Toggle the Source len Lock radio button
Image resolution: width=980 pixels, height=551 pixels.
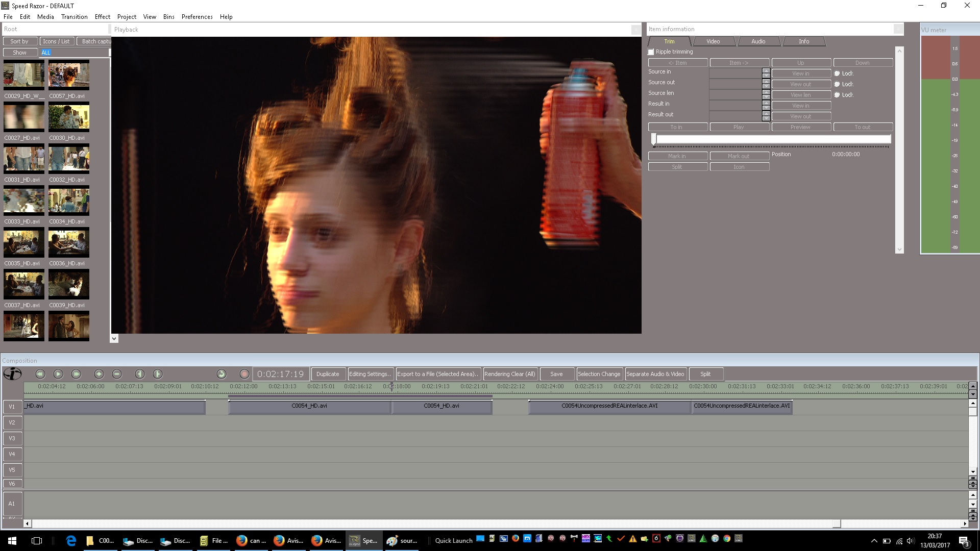(837, 95)
